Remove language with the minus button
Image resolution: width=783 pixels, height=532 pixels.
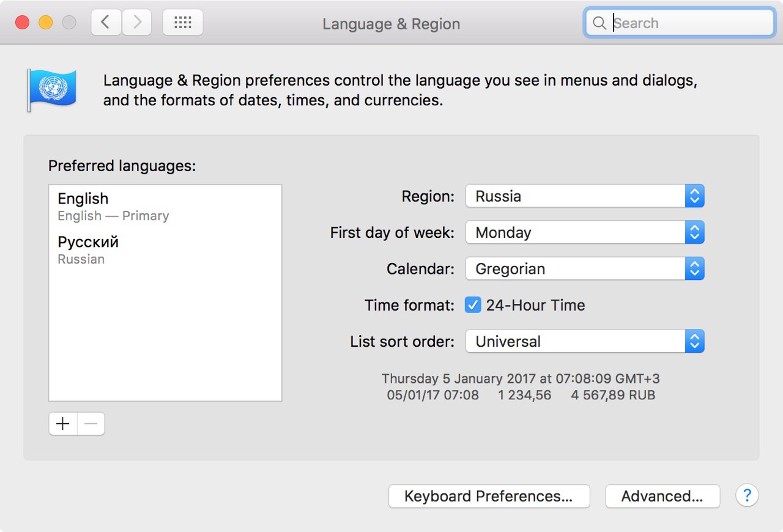(91, 424)
